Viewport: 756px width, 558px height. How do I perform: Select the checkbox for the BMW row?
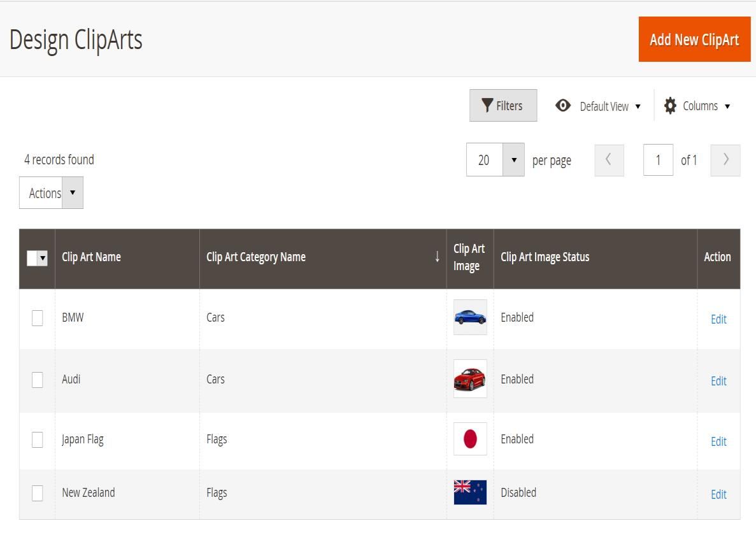(37, 317)
